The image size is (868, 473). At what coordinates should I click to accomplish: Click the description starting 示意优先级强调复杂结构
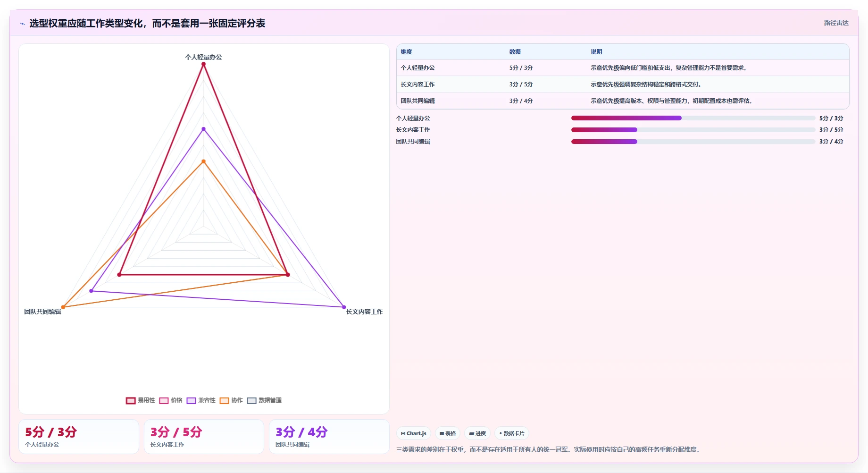coord(646,84)
